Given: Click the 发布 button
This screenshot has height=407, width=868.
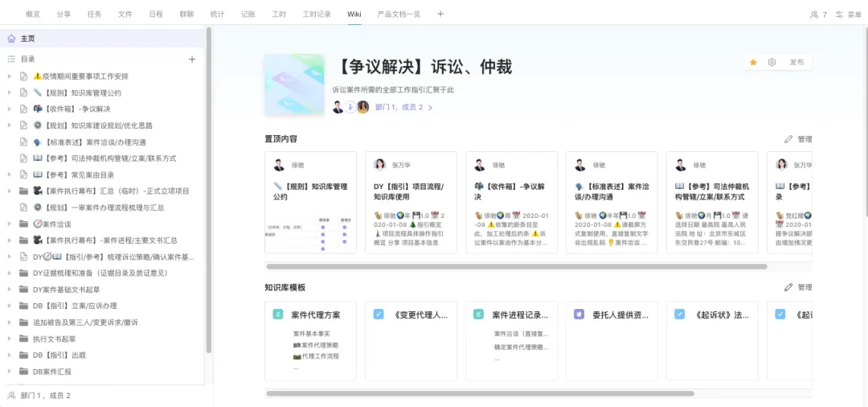Looking at the screenshot, I should coord(796,63).
